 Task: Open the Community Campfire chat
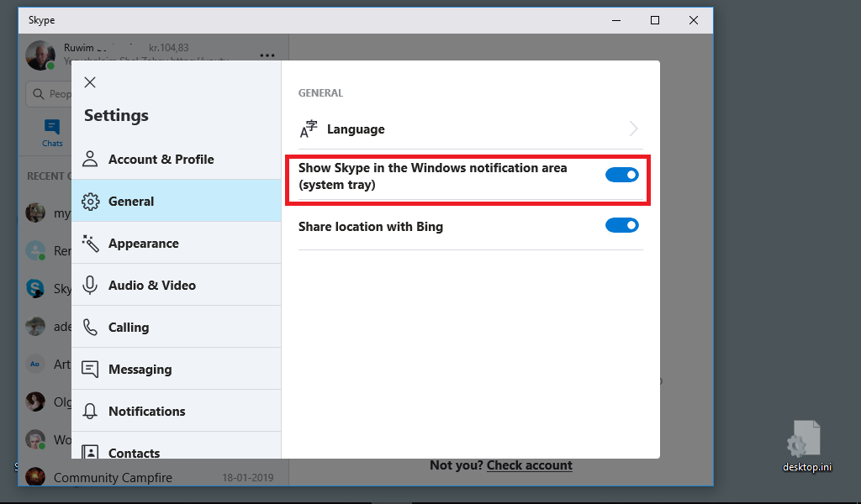click(x=154, y=477)
